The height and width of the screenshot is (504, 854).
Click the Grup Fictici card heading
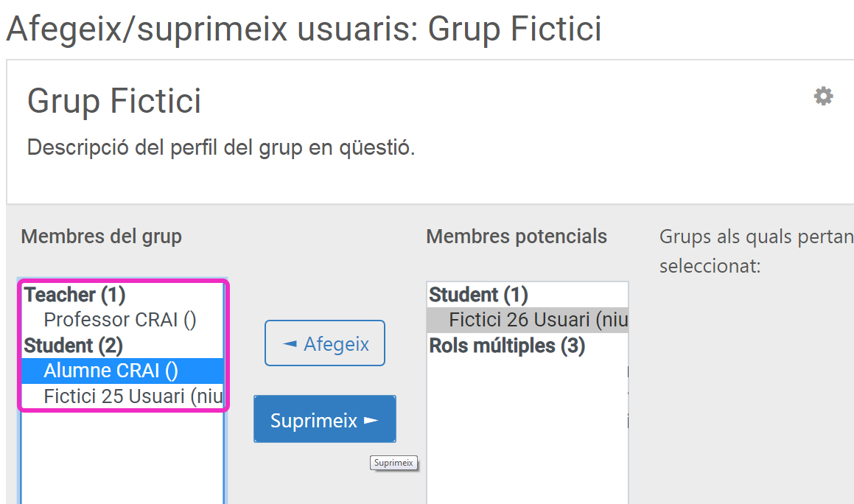click(x=114, y=100)
